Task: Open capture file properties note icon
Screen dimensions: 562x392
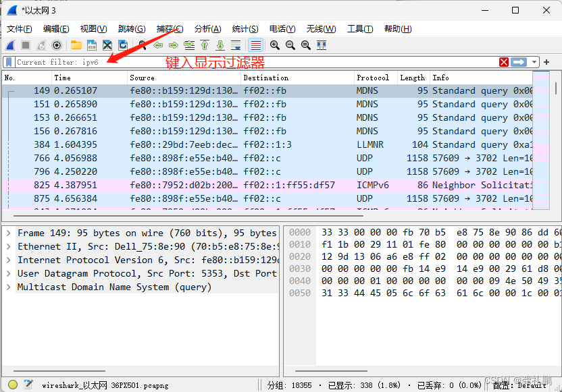Action: [28, 385]
